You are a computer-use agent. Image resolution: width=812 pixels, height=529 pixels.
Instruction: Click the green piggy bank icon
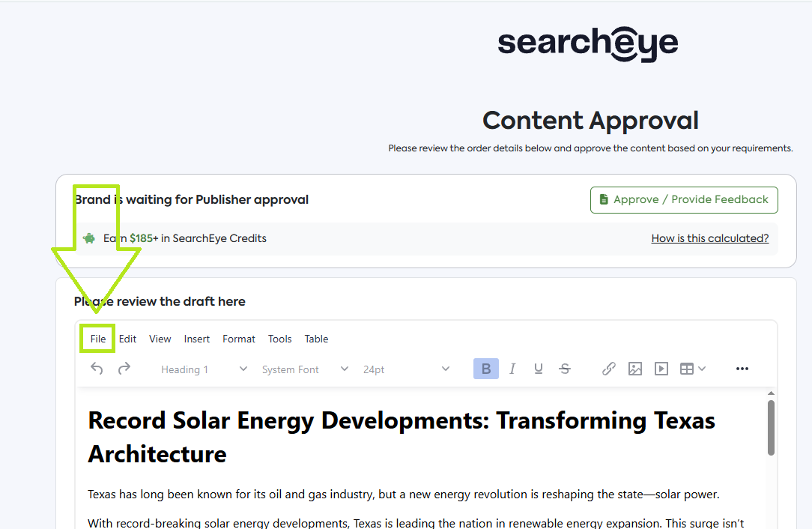[89, 238]
